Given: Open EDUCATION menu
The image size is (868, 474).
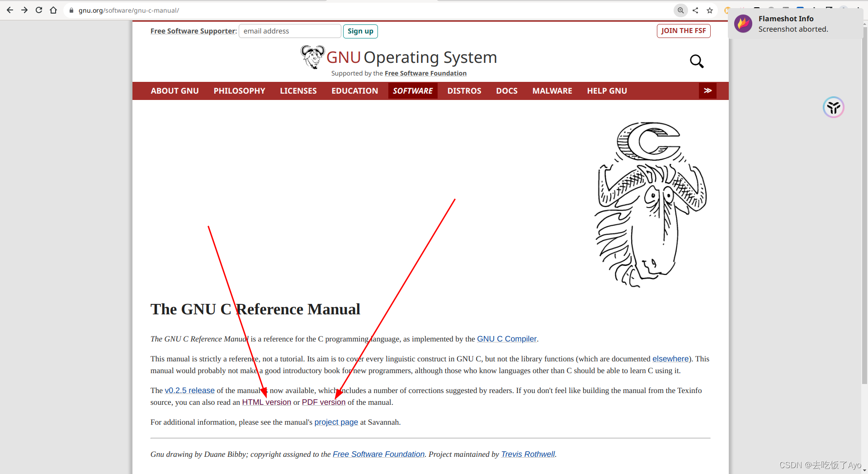Looking at the screenshot, I should 355,91.
